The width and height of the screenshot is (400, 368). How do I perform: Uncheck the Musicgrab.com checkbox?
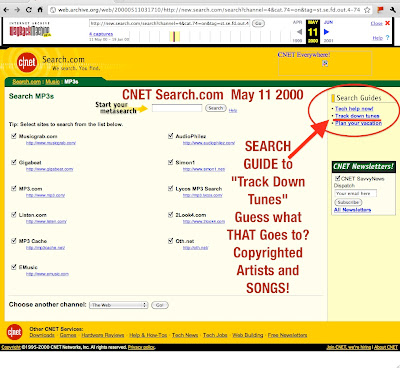[14, 136]
